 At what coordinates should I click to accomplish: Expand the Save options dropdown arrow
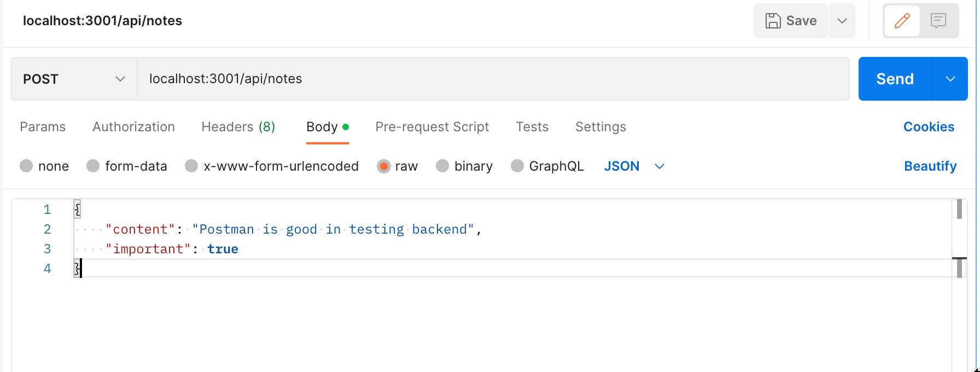(x=842, y=21)
